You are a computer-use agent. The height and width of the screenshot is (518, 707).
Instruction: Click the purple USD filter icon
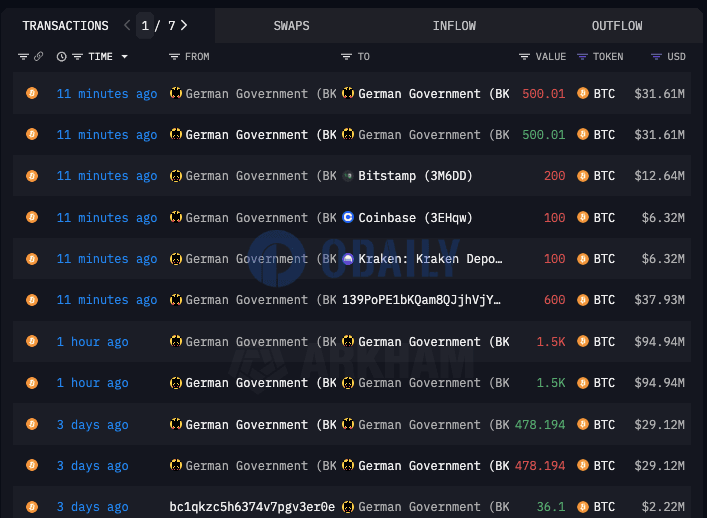click(656, 57)
